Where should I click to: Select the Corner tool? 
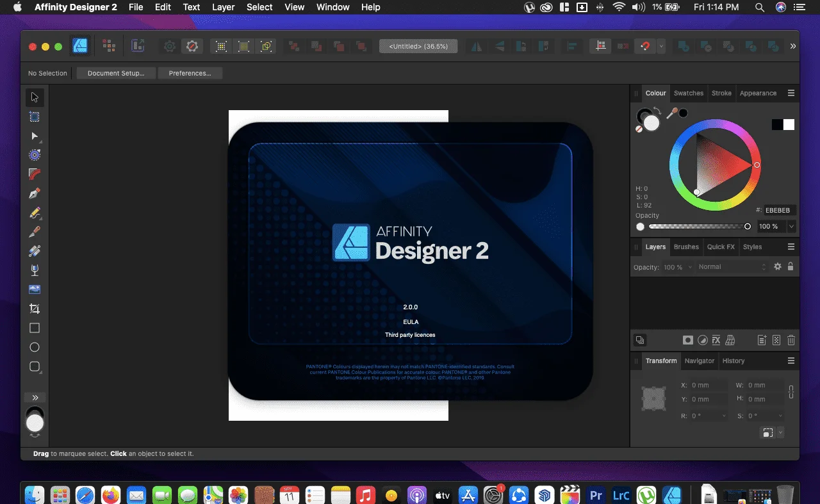tap(35, 174)
